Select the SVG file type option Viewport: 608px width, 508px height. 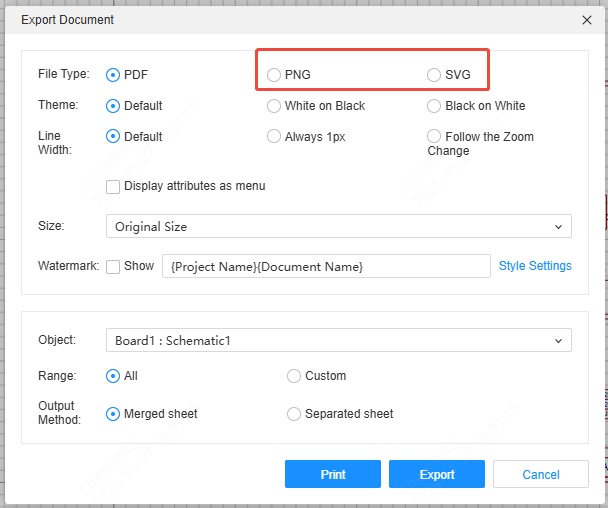[434, 75]
